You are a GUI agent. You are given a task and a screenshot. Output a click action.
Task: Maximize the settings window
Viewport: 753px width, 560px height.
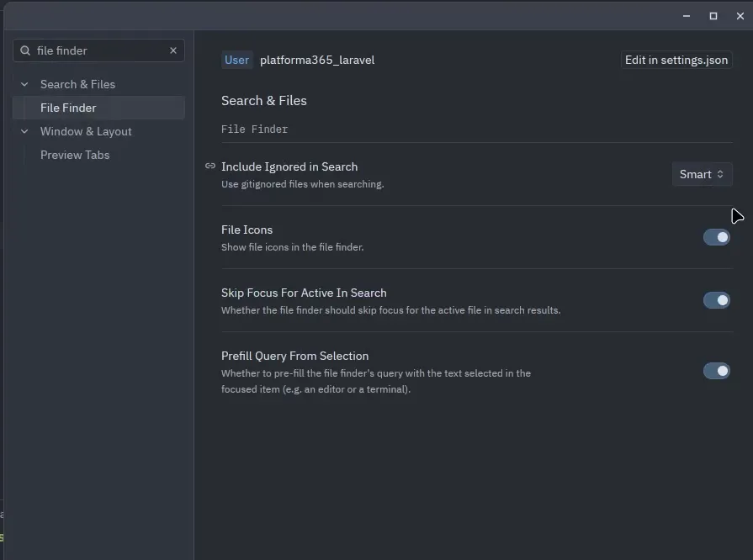(713, 16)
